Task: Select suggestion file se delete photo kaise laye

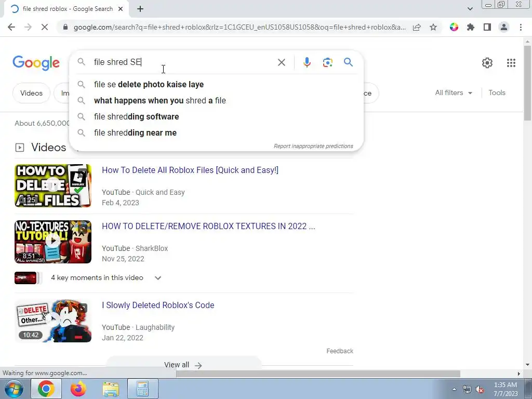Action: point(216,85)
